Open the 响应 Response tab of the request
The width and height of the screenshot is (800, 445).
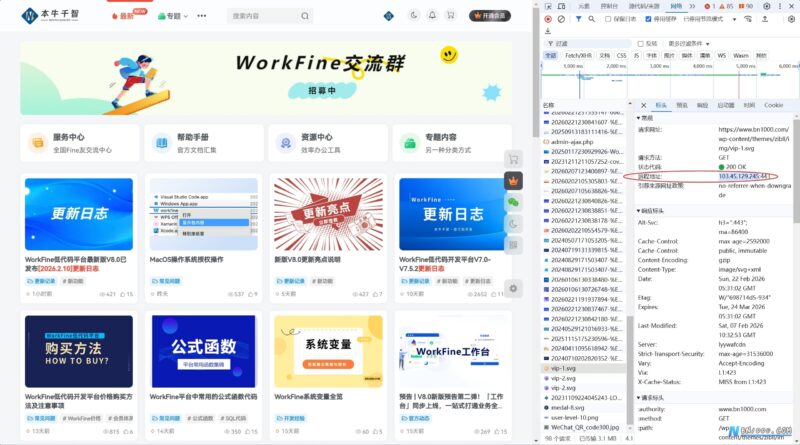703,105
